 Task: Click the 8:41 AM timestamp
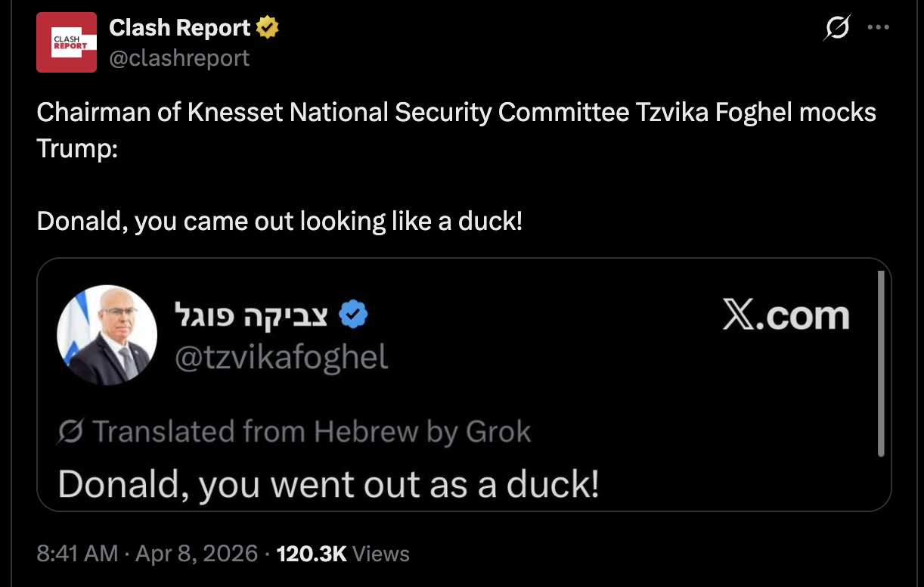pos(77,553)
